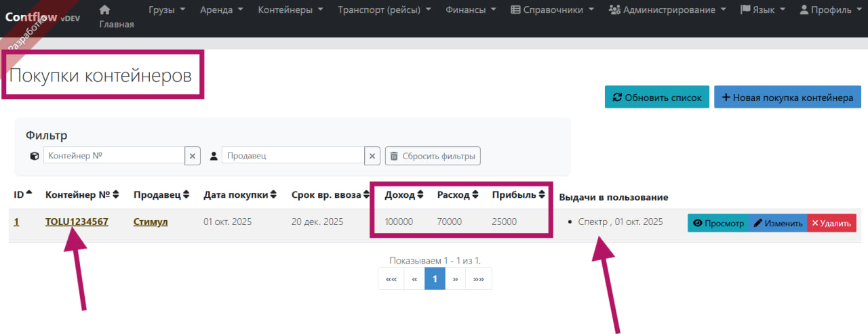
Task: Open the Администрирование menu
Action: (667, 10)
